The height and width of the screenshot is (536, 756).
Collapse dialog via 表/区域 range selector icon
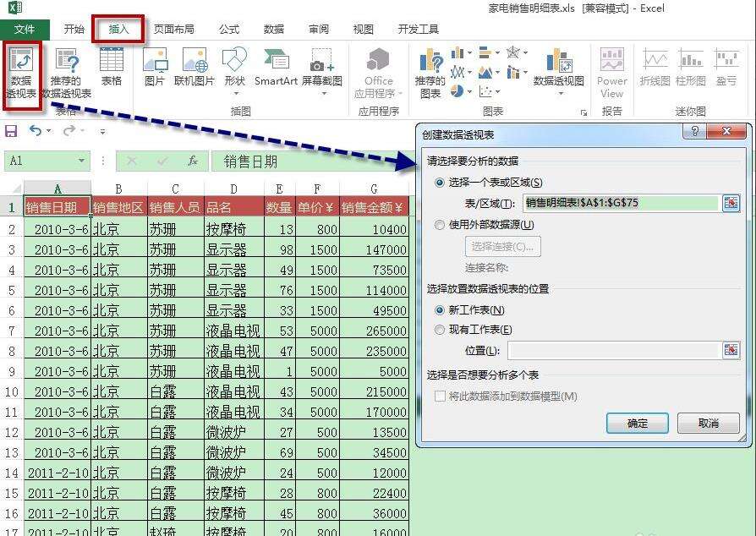pos(731,203)
